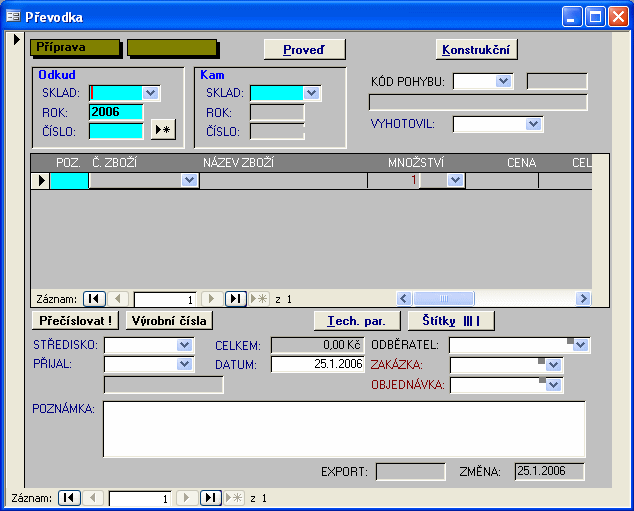
Task: Close the Převodka window
Action: pyautogui.click(x=619, y=17)
